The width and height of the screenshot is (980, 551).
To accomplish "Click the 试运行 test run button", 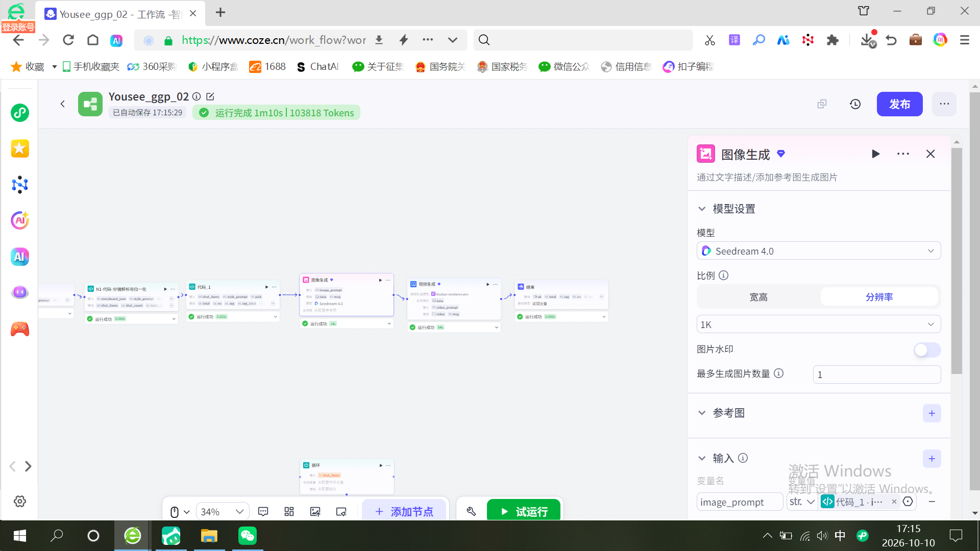I will click(524, 511).
